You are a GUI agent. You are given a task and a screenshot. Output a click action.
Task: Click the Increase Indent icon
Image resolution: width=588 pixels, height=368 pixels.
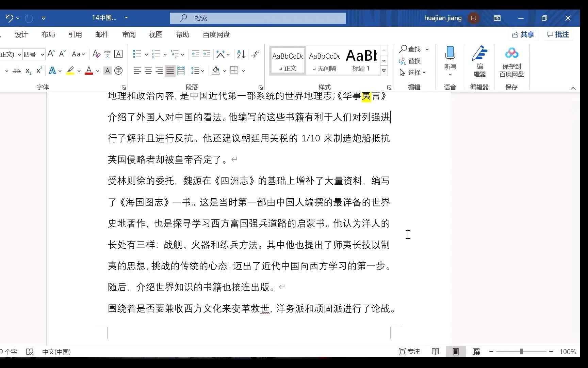207,54
